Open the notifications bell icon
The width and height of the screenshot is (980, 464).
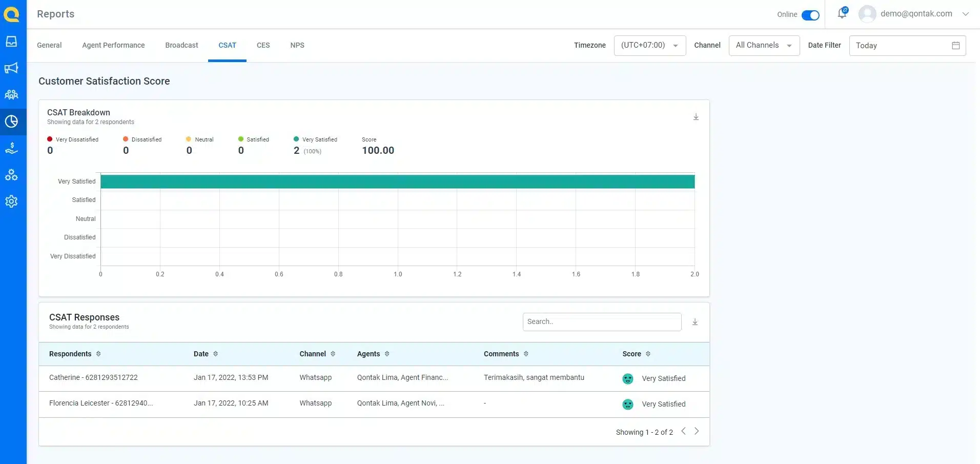coord(842,13)
